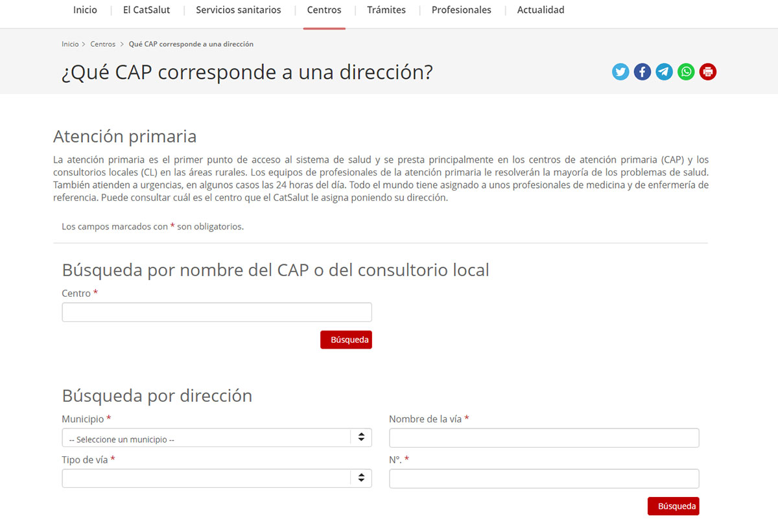Click the red print icon
This screenshot has height=532, width=778.
708,72
